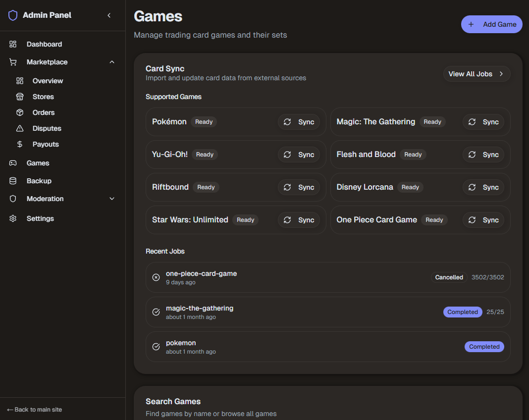529x420 pixels.
Task: Click the sync refresh icon next to Pokémon
Action: click(287, 122)
